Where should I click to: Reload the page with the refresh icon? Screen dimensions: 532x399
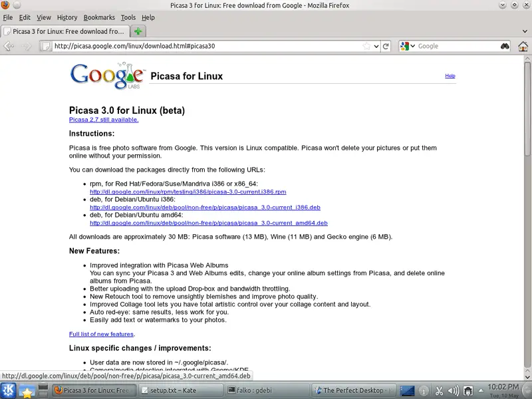(386, 46)
